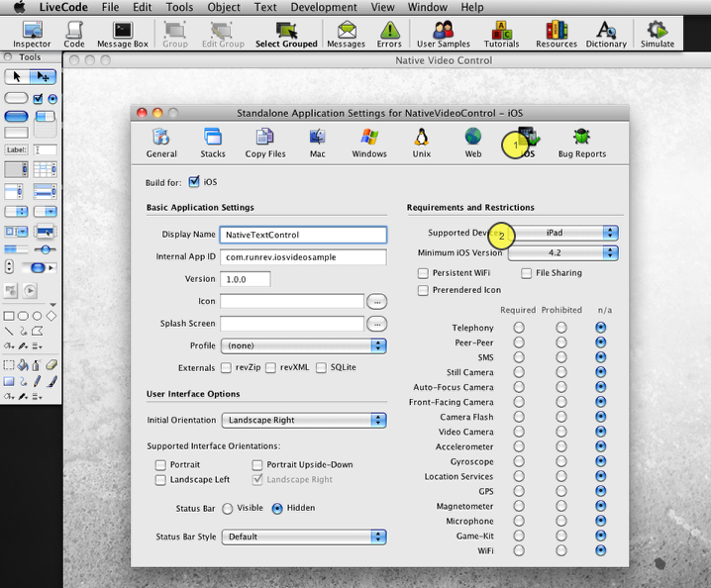Enable the SQLite external checkbox
The image size is (711, 588).
[321, 367]
